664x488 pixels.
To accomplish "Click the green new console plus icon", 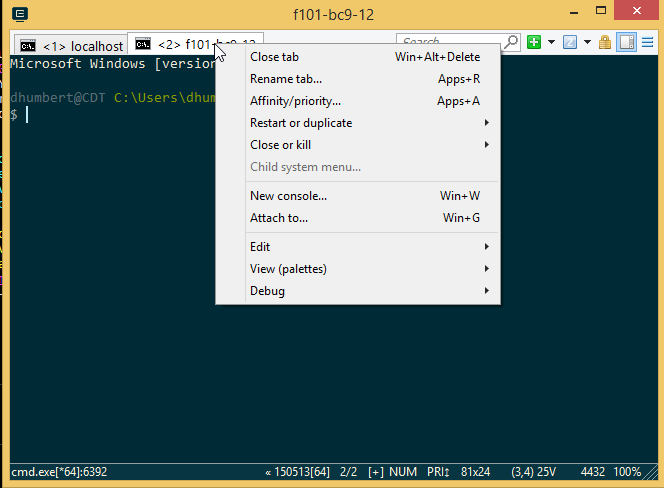I will coord(535,43).
